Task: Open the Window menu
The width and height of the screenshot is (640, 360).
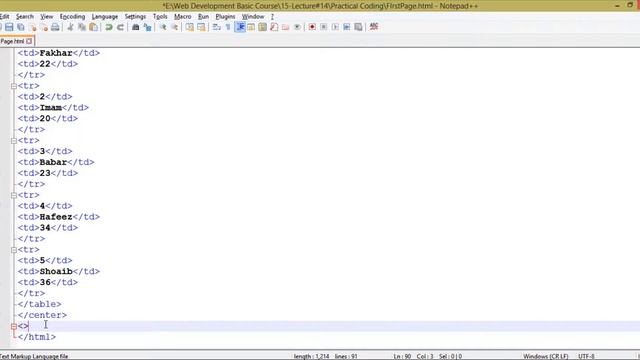Action: point(253,16)
